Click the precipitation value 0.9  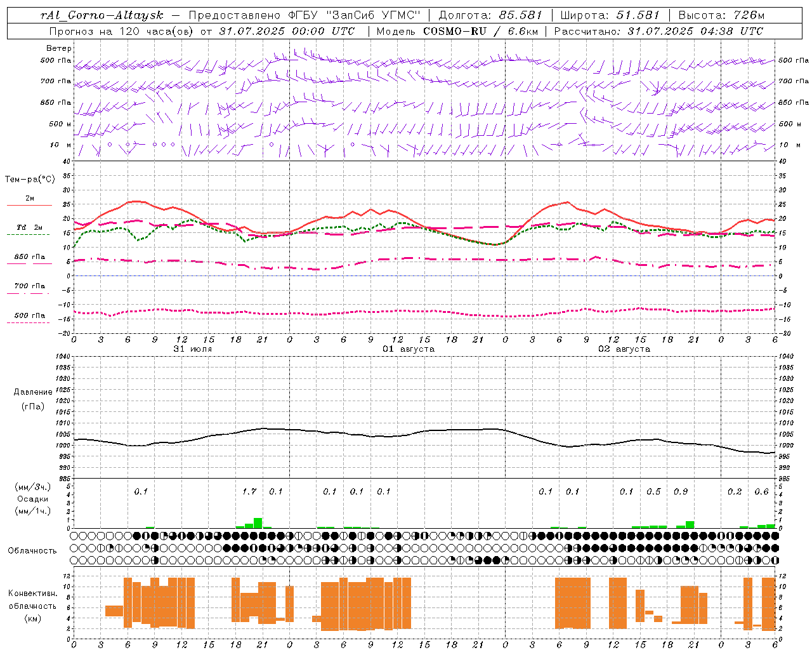coord(681,491)
